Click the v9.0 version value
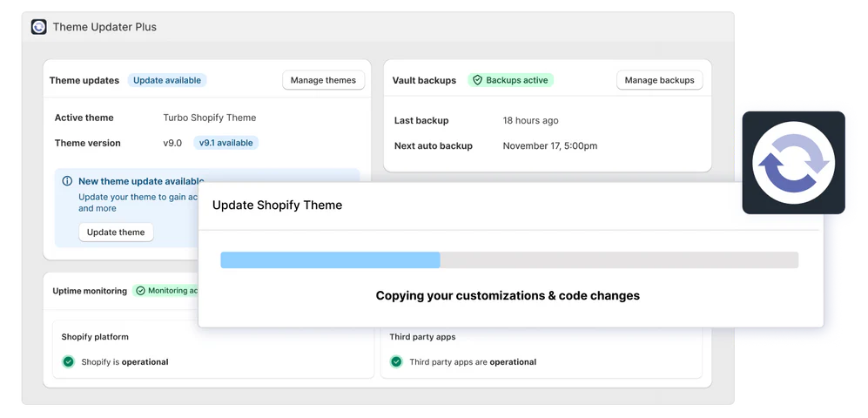The height and width of the screenshot is (418, 868). 172,143
